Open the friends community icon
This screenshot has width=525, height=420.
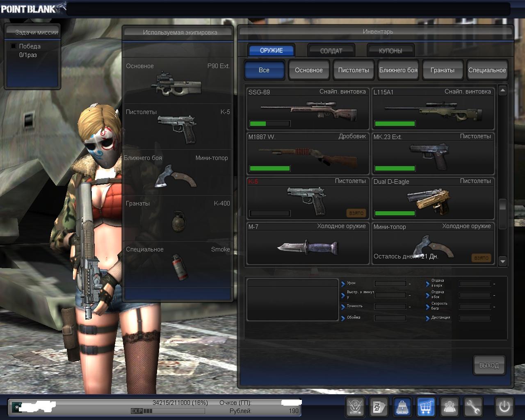(x=450, y=407)
